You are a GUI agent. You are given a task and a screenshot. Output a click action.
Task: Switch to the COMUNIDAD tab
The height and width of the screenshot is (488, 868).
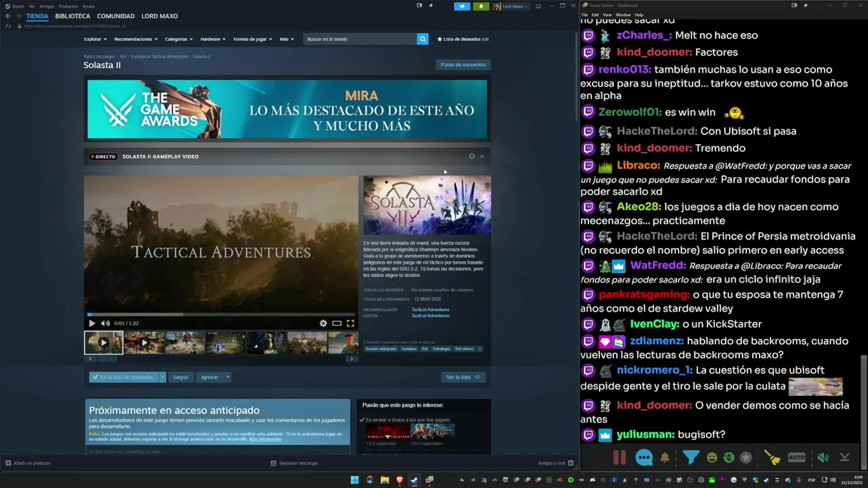point(115,16)
